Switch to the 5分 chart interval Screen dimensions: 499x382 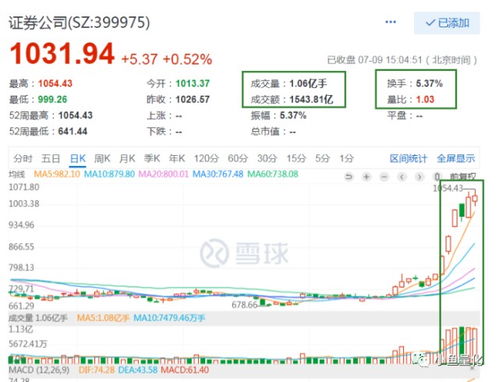tap(322, 158)
